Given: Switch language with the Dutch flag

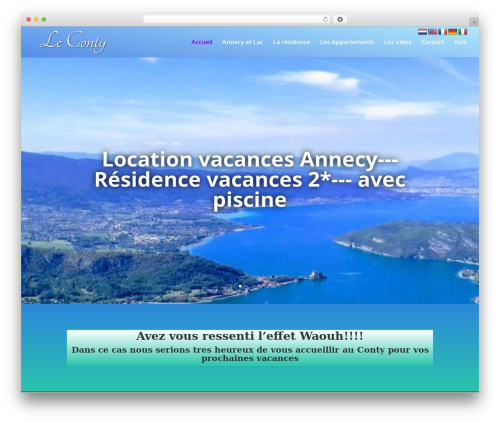Looking at the screenshot, I should point(422,32).
